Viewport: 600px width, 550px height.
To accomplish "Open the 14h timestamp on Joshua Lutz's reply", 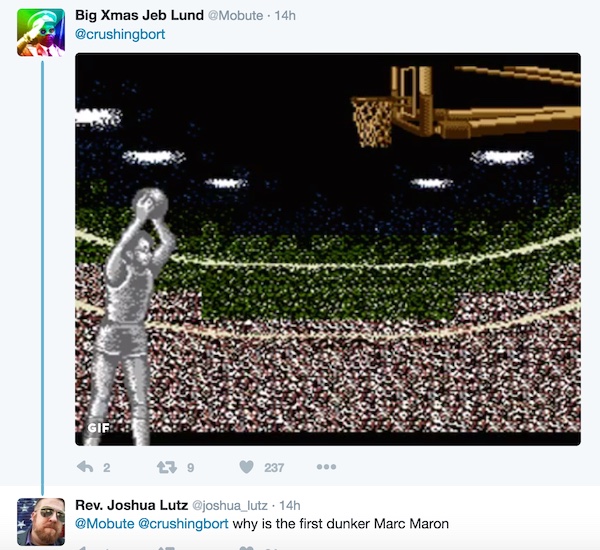I will pos(290,505).
